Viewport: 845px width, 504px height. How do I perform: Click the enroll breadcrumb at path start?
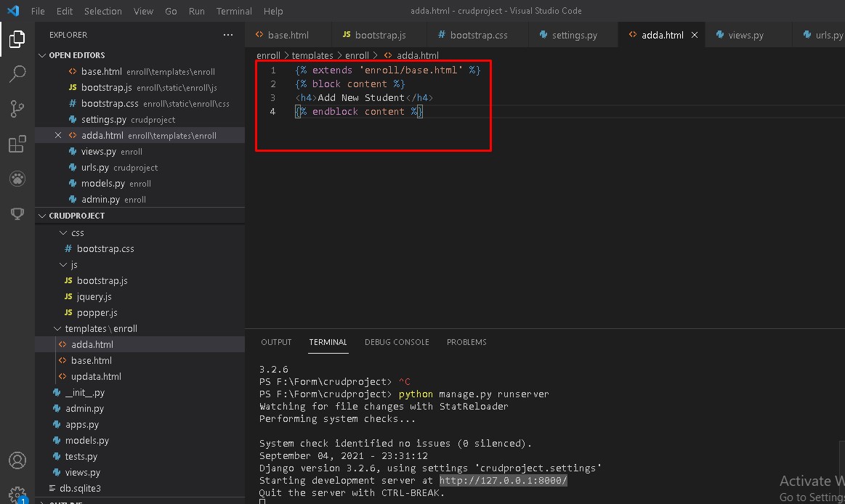[268, 55]
